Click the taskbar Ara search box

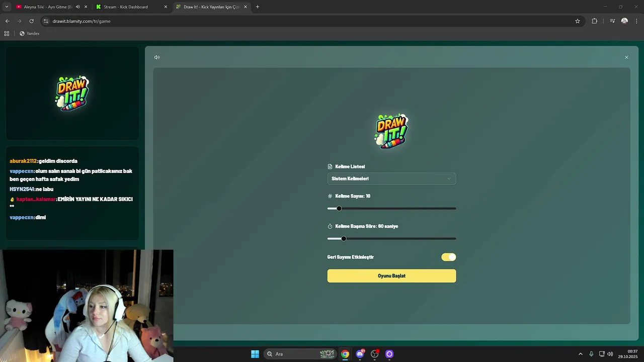click(300, 354)
